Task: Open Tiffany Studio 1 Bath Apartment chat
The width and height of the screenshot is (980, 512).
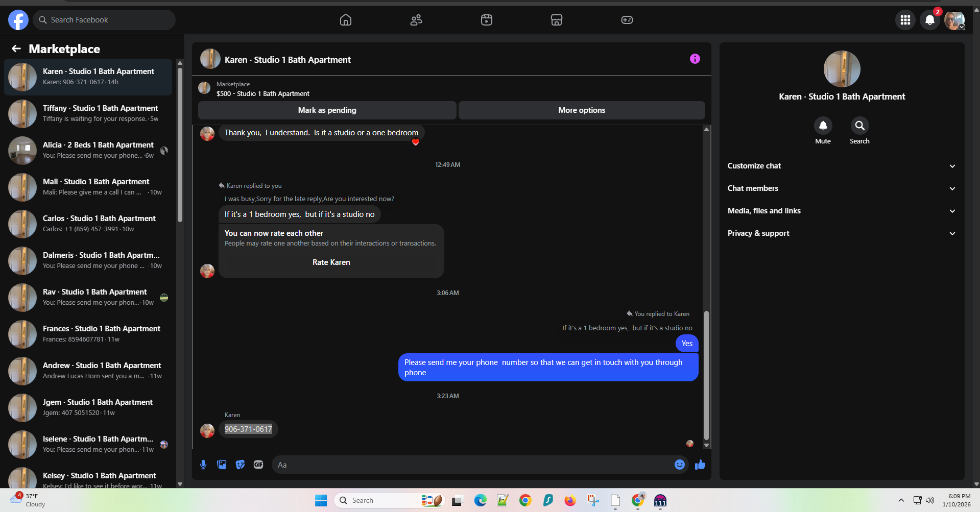Action: [x=88, y=113]
